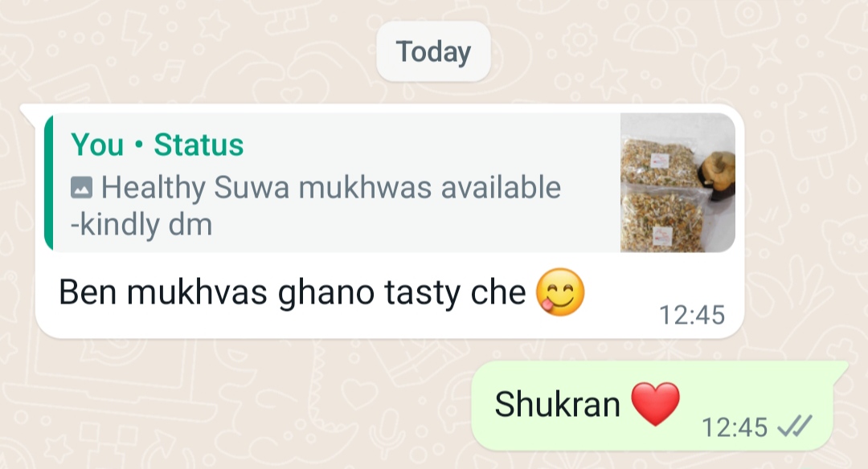
Task: Click the 12:45 time on received message
Action: 692,316
